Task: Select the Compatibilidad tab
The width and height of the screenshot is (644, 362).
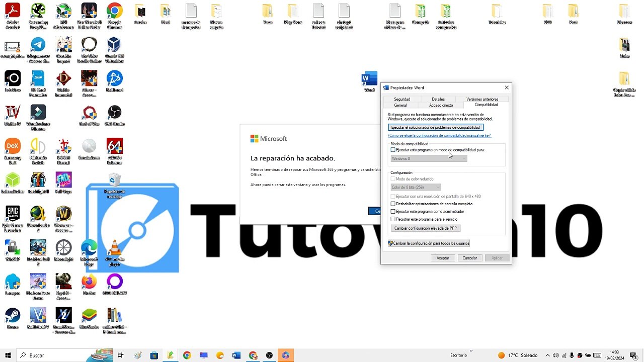Action: coord(487,105)
